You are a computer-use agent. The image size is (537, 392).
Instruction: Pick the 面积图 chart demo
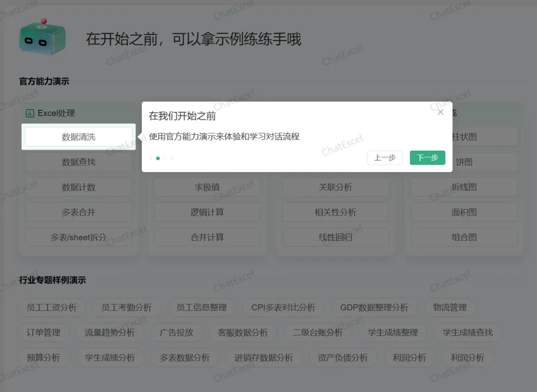(464, 212)
